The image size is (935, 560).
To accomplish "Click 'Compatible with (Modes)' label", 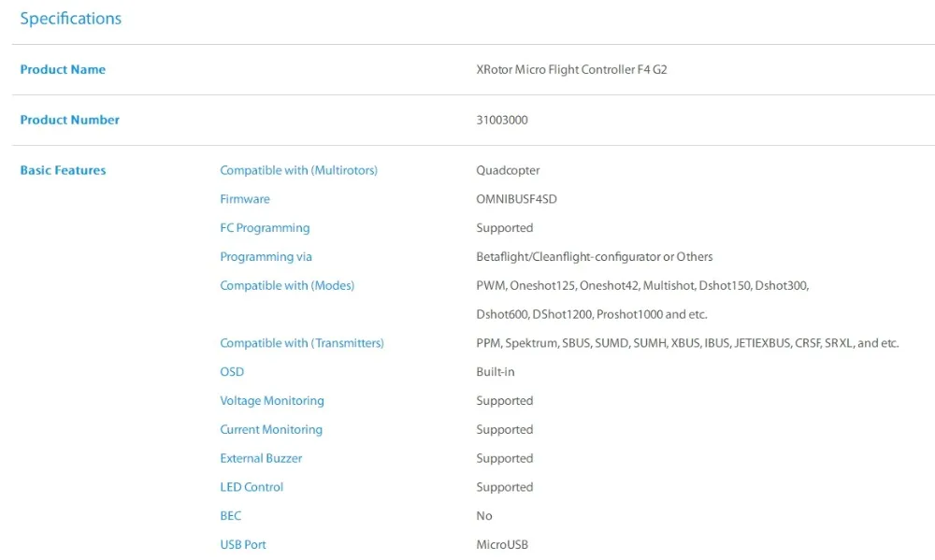I will tap(287, 286).
